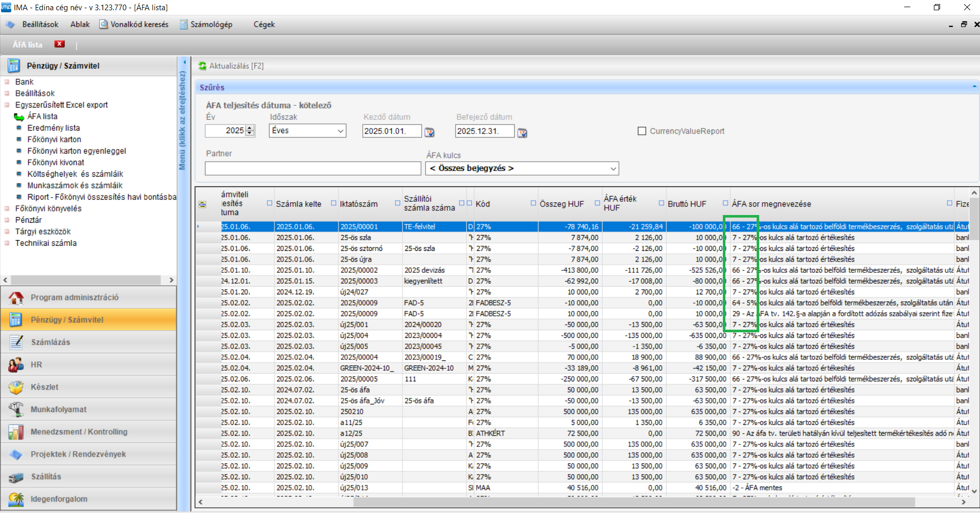Collapse the Szűrés filter panel
Screen dimensions: 980x513
coord(974,87)
